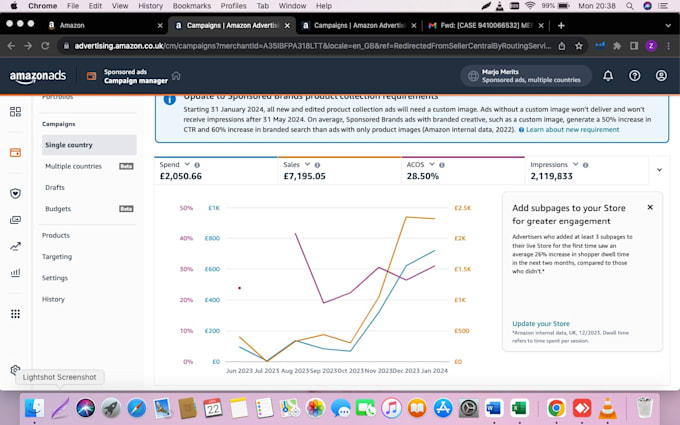Reload the page
680x425 pixels.
(x=45, y=46)
